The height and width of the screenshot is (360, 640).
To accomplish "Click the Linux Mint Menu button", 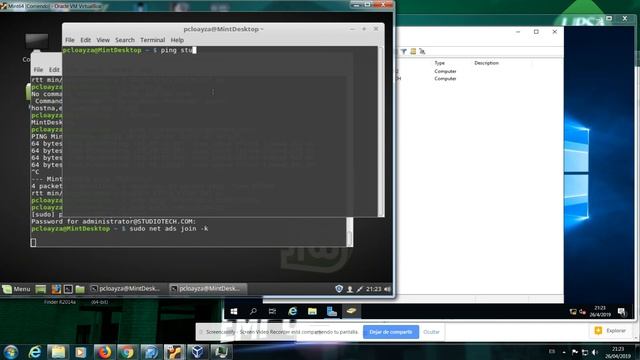I will point(16,289).
